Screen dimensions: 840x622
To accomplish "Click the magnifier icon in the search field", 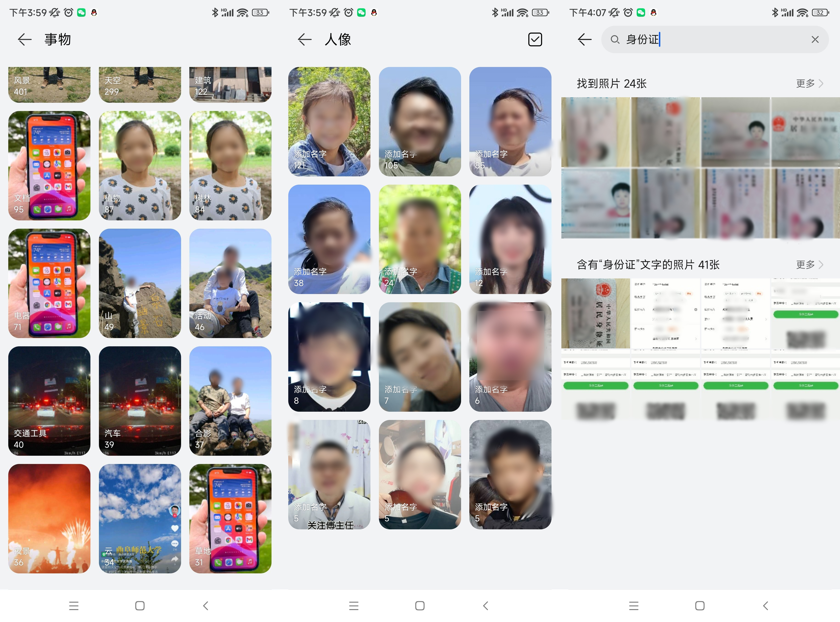I will 615,39.
